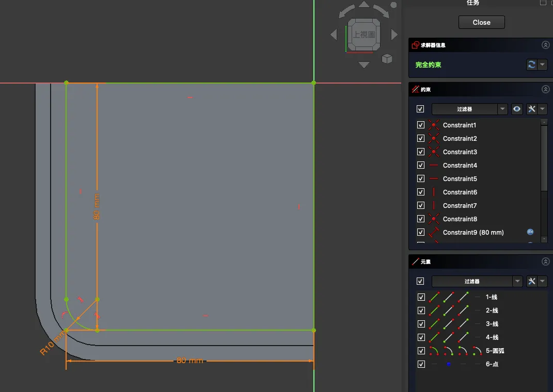Screen dimensions: 553x392
Task: Uncheck the Constraint4 checkbox
Action: (421, 165)
